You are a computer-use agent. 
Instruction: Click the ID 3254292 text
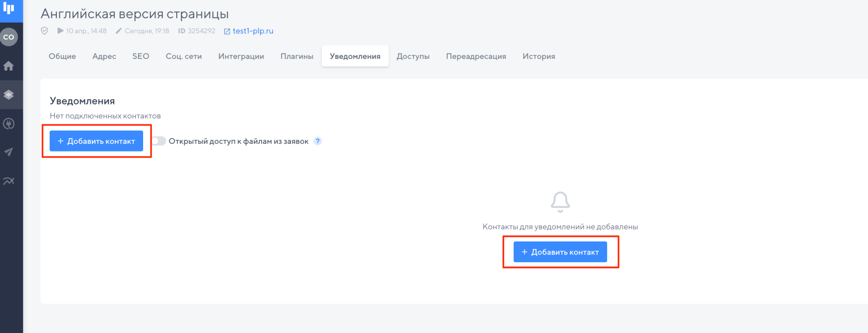tap(197, 31)
